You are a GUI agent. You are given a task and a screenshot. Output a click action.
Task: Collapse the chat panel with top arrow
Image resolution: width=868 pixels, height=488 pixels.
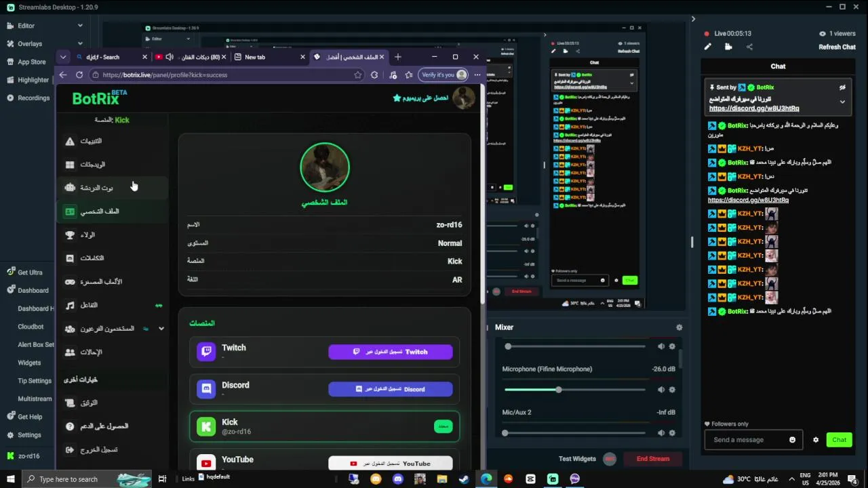point(693,19)
